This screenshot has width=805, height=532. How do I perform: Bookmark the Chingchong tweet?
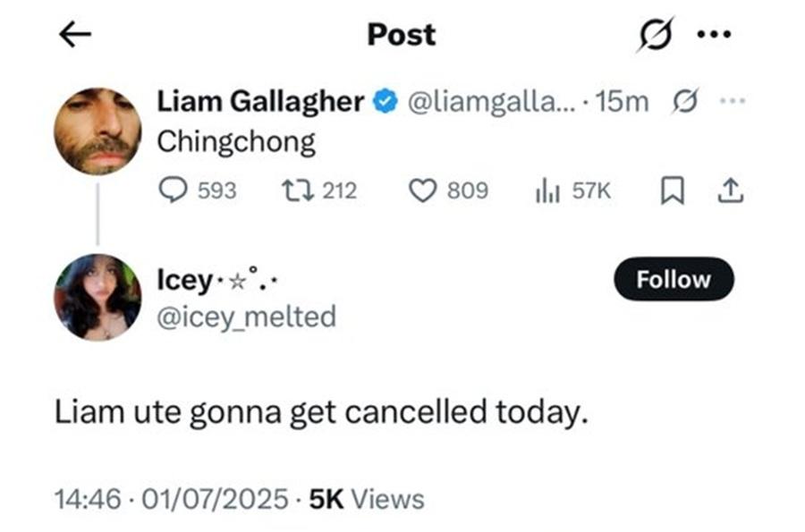click(671, 190)
